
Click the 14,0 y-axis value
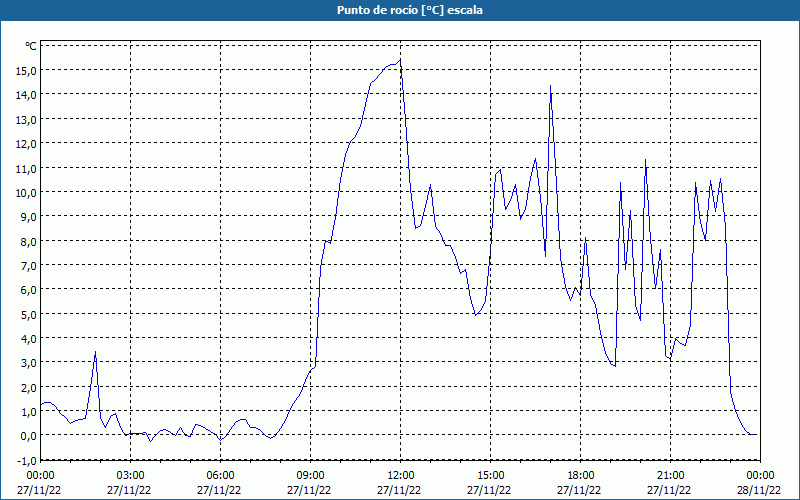tap(26, 95)
